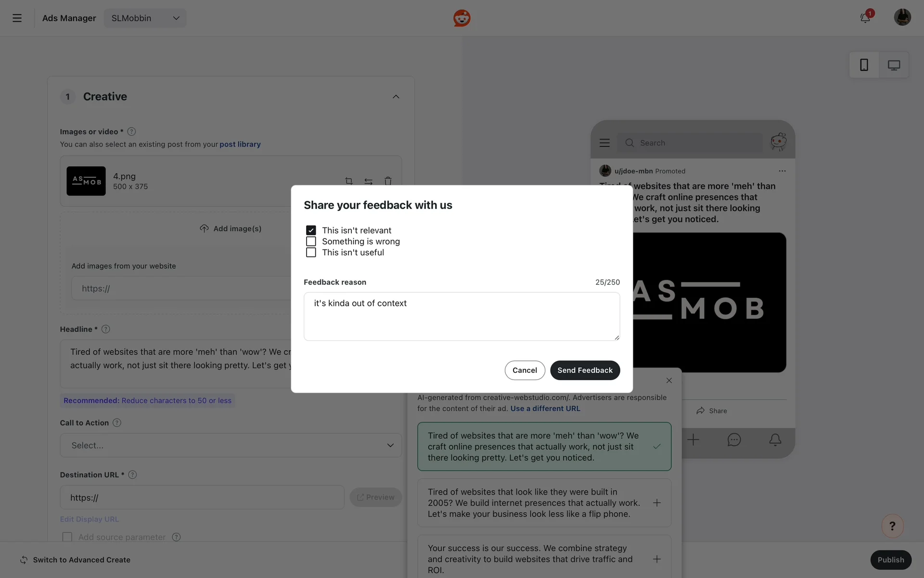Cancel the feedback dialog
This screenshot has height=578, width=924.
tap(525, 370)
